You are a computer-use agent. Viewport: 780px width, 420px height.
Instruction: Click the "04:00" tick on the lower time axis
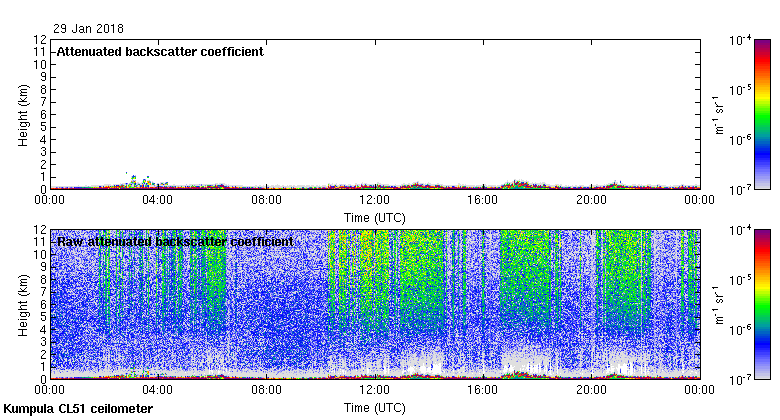coord(158,390)
